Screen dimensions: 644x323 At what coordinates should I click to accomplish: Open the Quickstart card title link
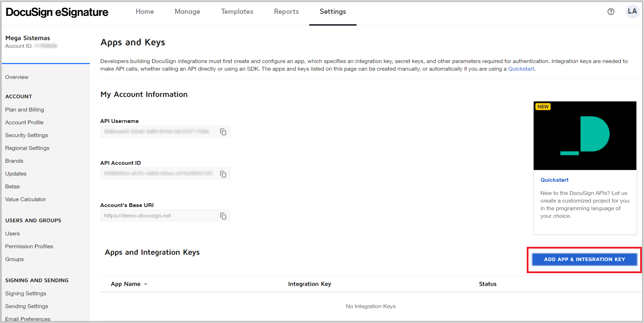(554, 180)
